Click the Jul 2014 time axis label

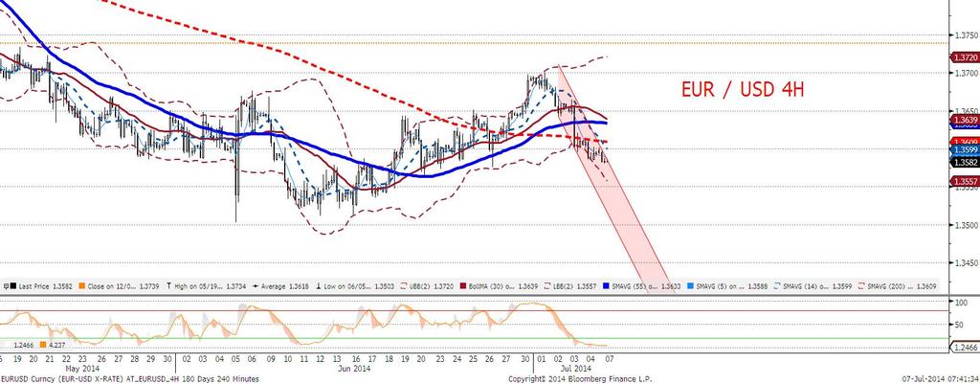573,369
